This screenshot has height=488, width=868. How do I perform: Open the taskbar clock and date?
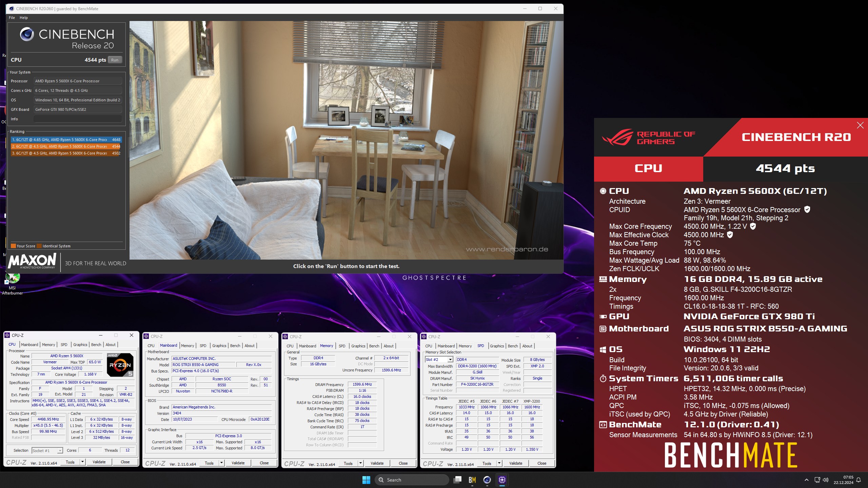click(x=844, y=480)
